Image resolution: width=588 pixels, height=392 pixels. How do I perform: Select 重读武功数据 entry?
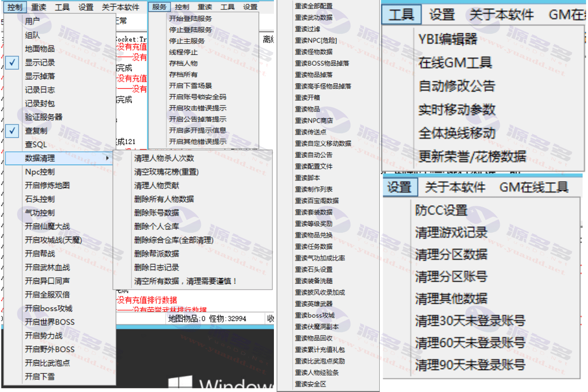pyautogui.click(x=314, y=17)
